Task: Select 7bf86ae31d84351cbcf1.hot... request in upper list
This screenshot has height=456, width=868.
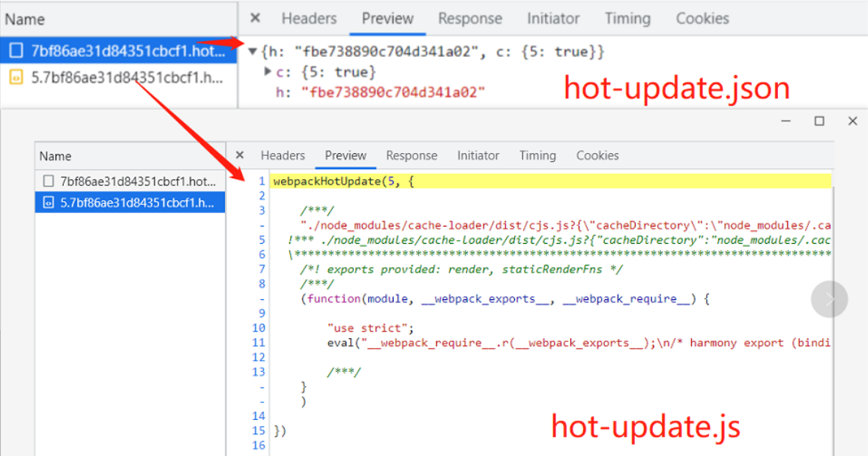Action: point(118,50)
